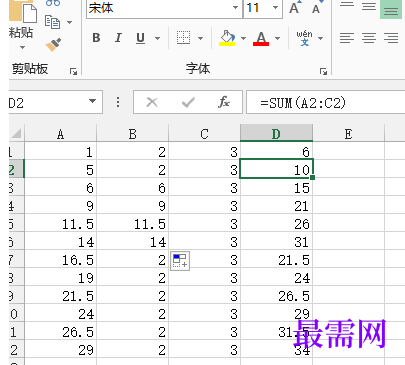Select cell D3 with 15

coord(276,187)
